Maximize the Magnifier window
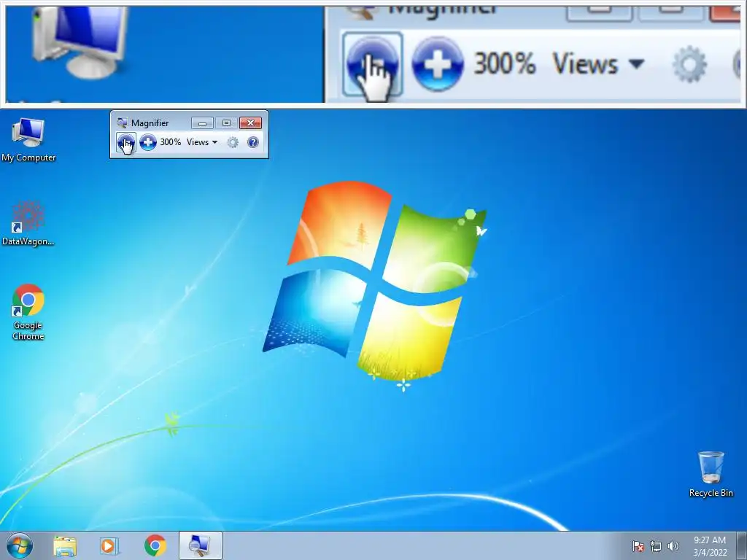The height and width of the screenshot is (560, 747). tap(226, 123)
